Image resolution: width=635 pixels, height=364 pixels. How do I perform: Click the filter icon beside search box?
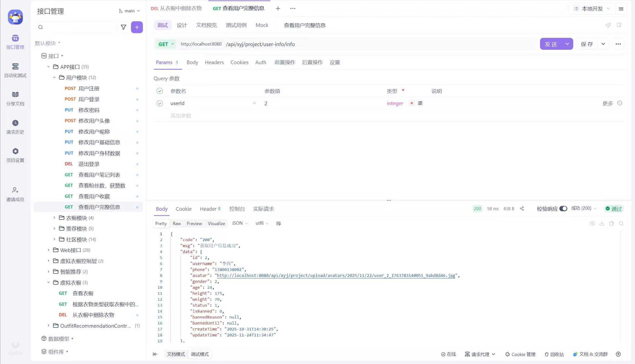123,27
